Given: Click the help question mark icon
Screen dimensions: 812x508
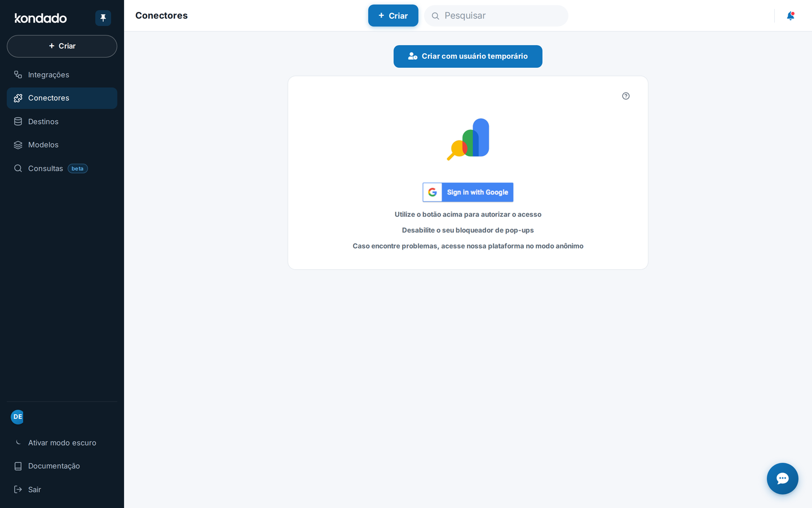Looking at the screenshot, I should [x=626, y=96].
